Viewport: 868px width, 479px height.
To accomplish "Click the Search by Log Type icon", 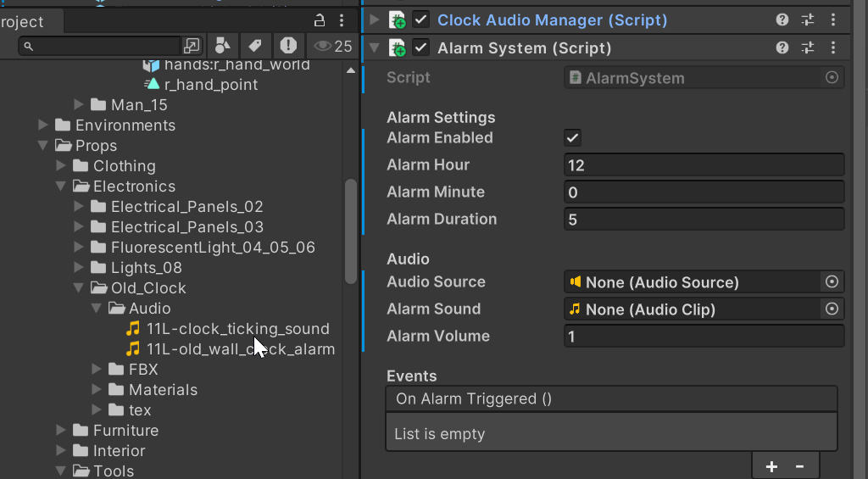I will pyautogui.click(x=288, y=46).
